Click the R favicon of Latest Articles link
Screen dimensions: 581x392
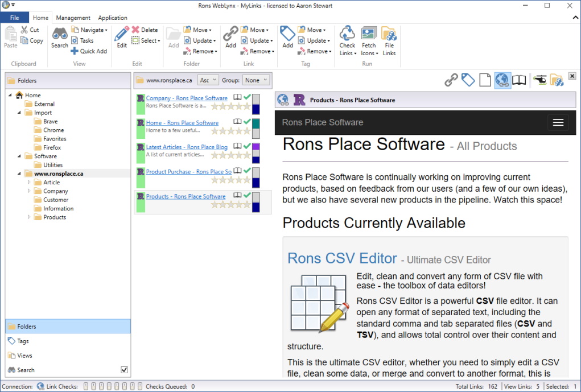141,147
